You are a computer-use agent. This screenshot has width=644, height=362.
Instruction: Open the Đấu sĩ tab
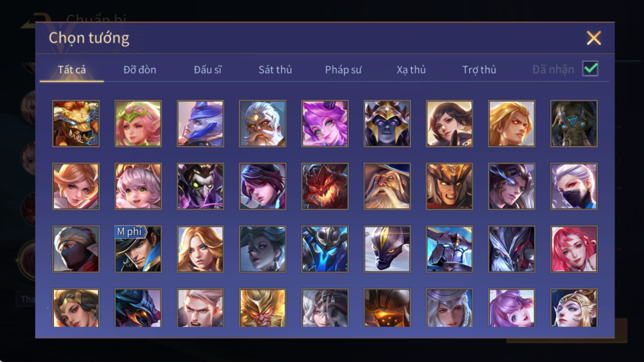(x=208, y=70)
